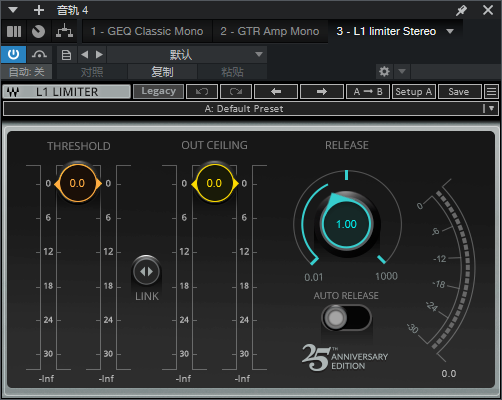This screenshot has height=400, width=502.
Task: Toggle the Setup A button
Action: click(x=414, y=91)
